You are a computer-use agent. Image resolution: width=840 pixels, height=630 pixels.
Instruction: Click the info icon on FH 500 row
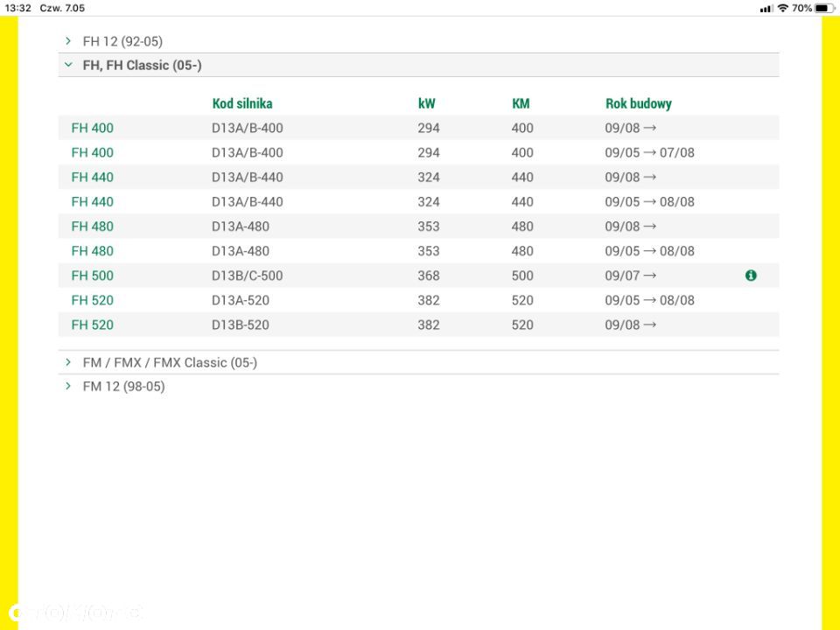point(751,276)
